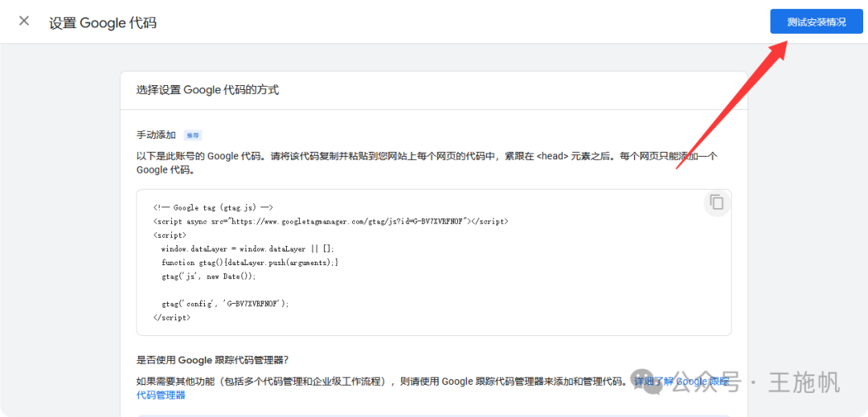Click the Google tag (gtag.js) comment line
Viewport: 868px width, 417px height.
(x=213, y=208)
